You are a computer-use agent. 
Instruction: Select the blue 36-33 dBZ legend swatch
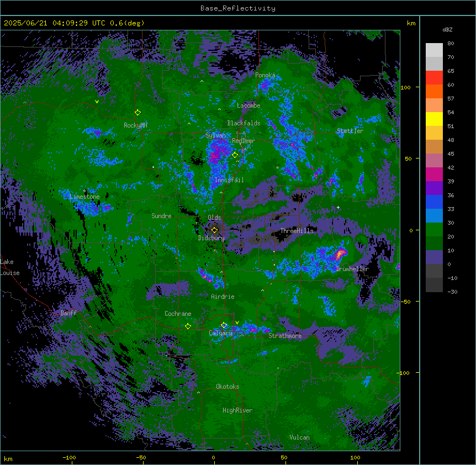[434, 202]
